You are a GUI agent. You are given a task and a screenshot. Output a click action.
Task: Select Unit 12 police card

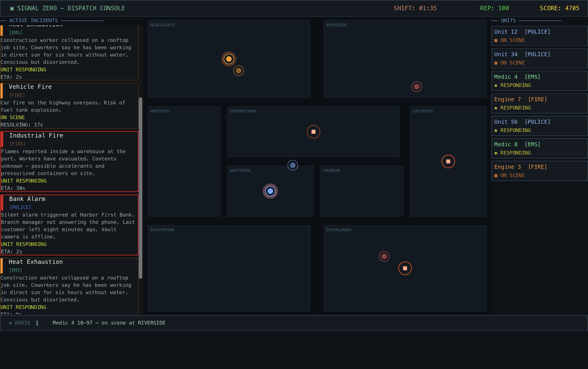540,36
